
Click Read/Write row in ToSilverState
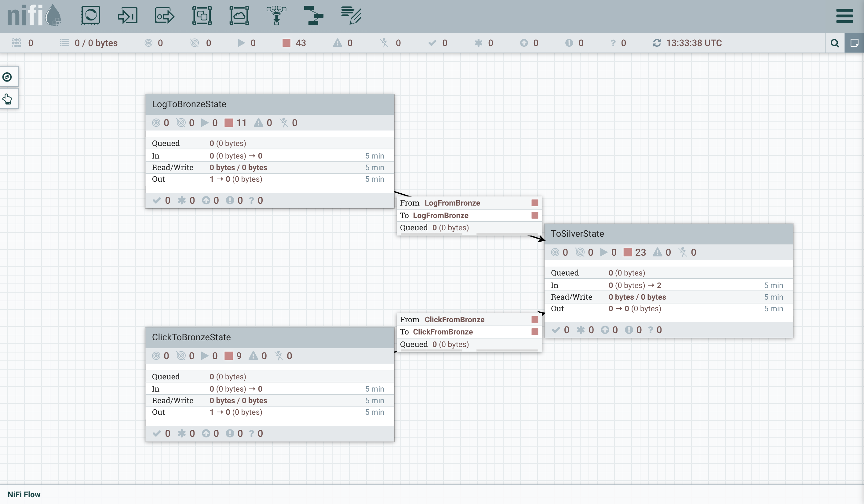[x=669, y=297]
